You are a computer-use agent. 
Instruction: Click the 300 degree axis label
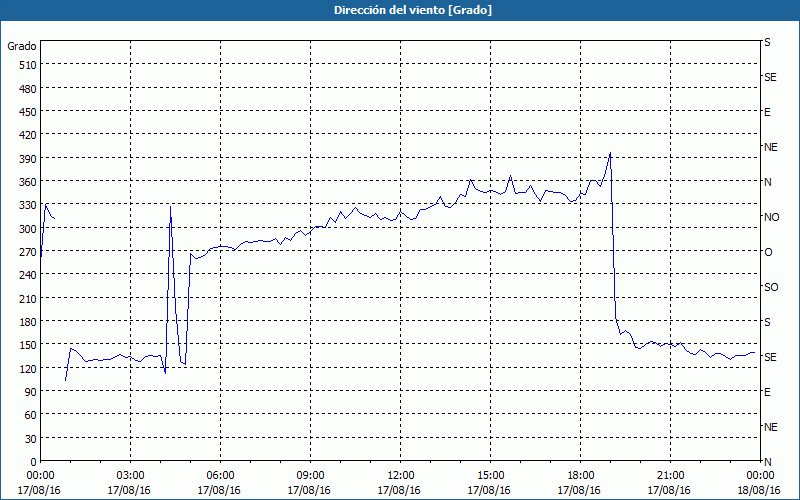tap(29, 229)
